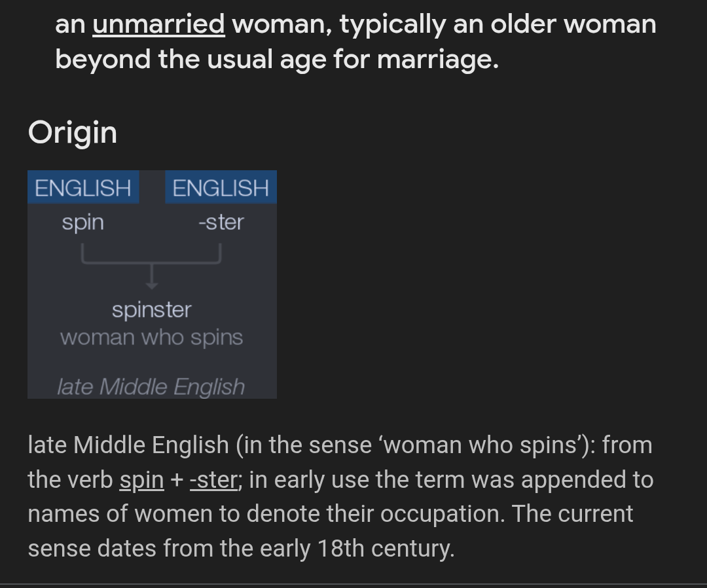
Task: Click 'spinster' result word in the diagram
Action: coord(152,310)
